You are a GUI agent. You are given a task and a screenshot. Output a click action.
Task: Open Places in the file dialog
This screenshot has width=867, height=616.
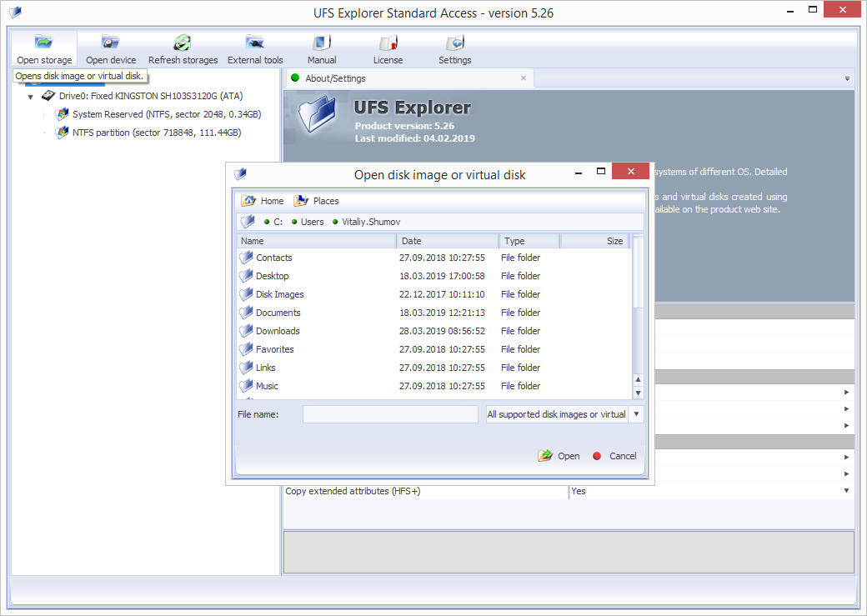[316, 201]
